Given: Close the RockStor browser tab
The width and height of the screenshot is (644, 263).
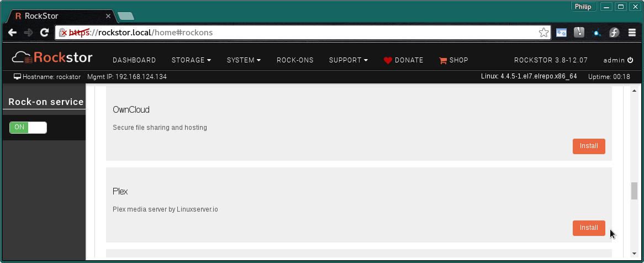Looking at the screenshot, I should 108,16.
